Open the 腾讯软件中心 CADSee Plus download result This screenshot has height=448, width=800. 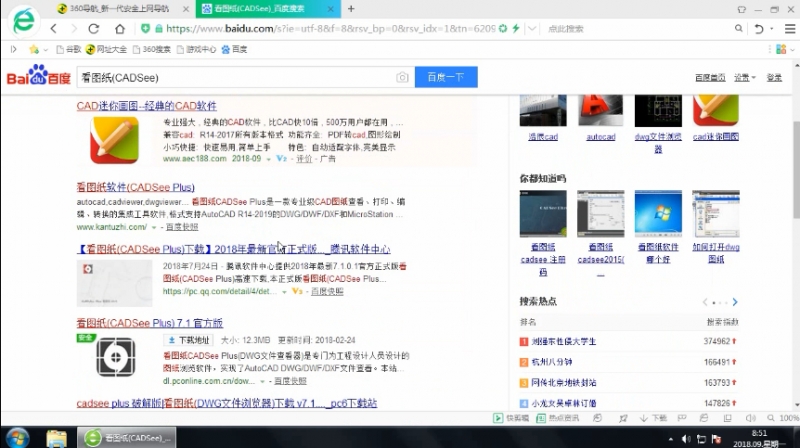click(233, 249)
